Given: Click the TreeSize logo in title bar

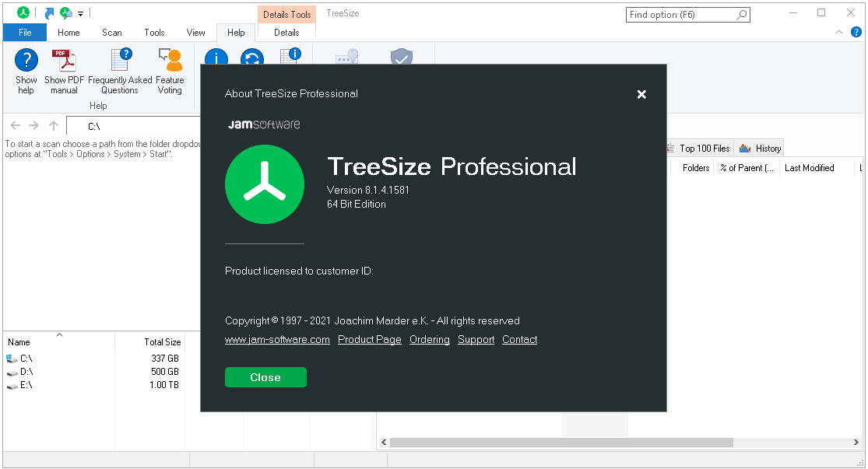Looking at the screenshot, I should click(x=23, y=12).
